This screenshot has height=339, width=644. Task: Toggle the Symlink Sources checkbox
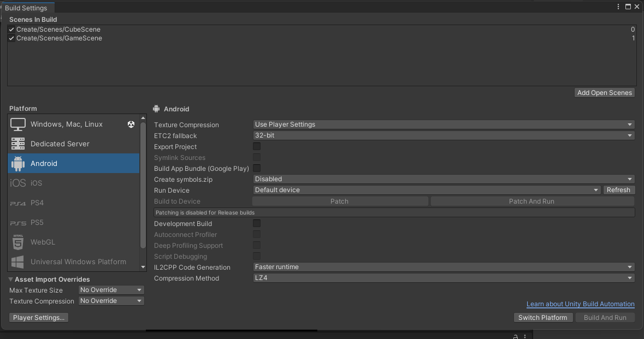(x=257, y=157)
